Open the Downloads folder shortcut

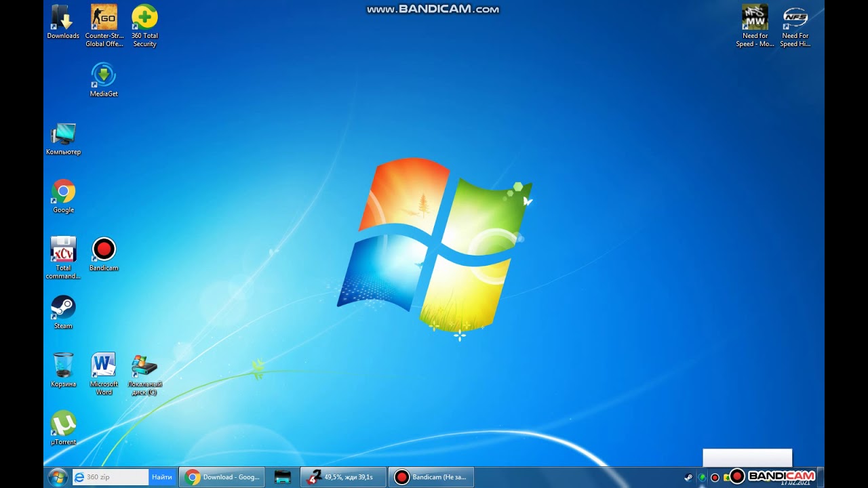pos(63,22)
